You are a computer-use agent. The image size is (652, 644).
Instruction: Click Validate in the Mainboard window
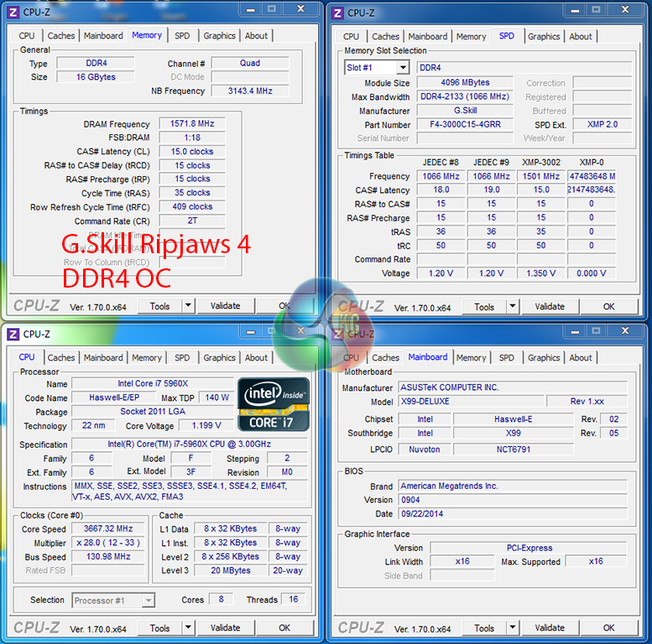tap(550, 627)
